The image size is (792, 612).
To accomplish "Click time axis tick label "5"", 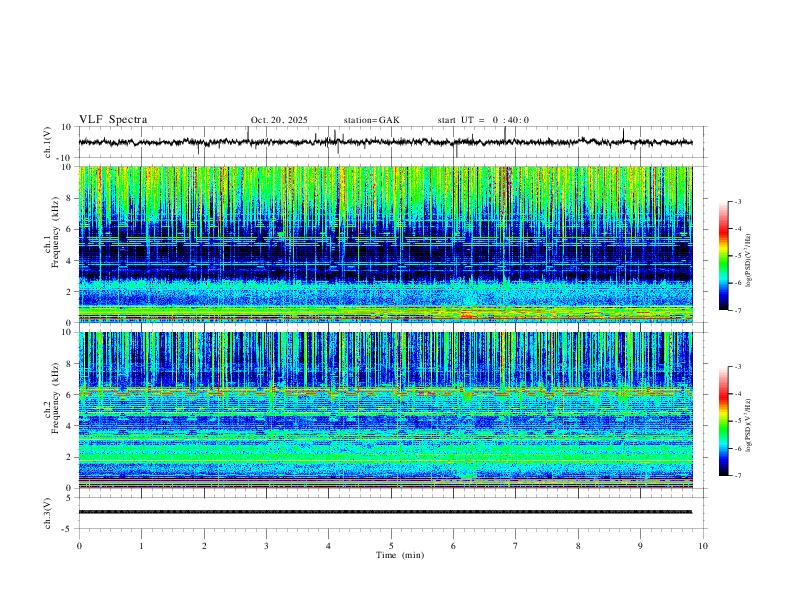I will pyautogui.click(x=391, y=546).
